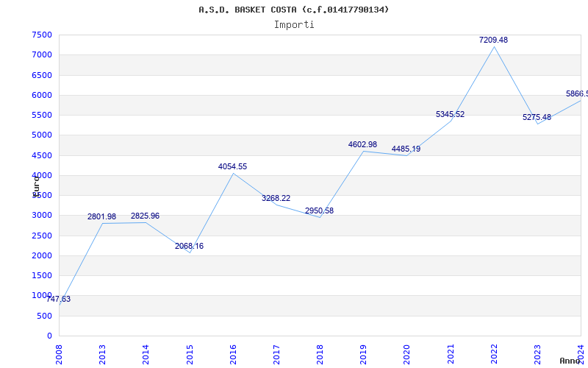Viewport: 588px width, 368px height.
Task: Click y-axis value 5000
Action: (42, 135)
